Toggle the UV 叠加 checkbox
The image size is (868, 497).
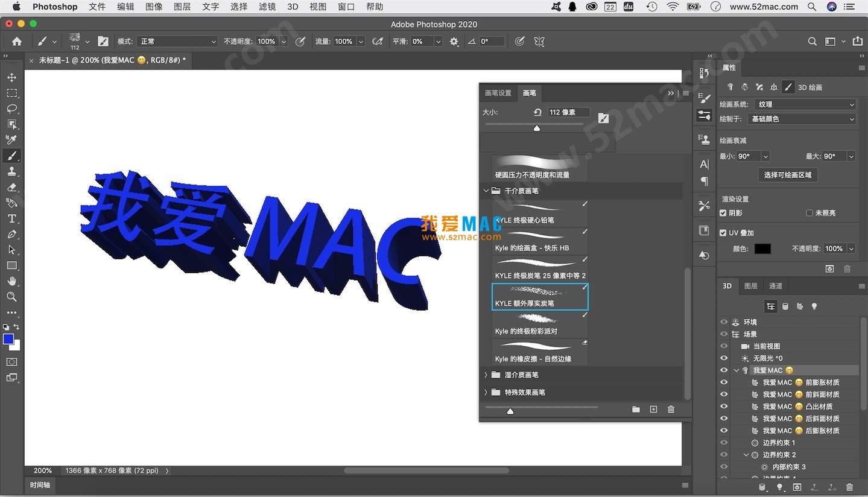tap(723, 233)
